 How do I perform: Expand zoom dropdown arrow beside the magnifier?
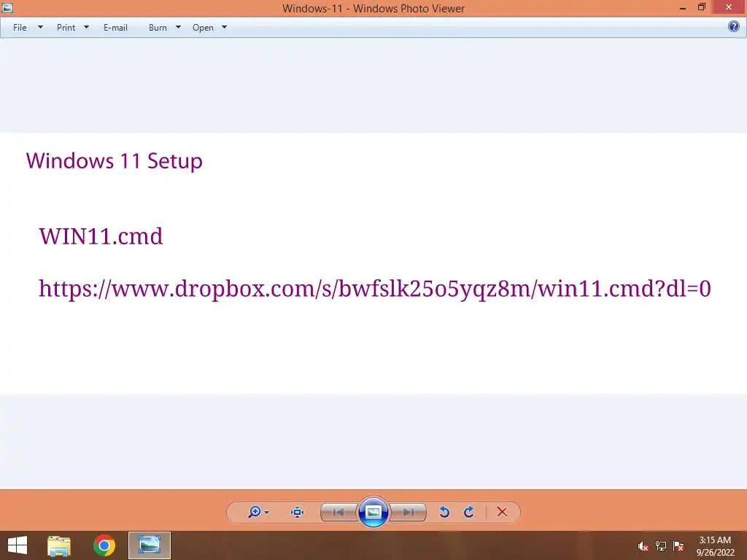266,513
